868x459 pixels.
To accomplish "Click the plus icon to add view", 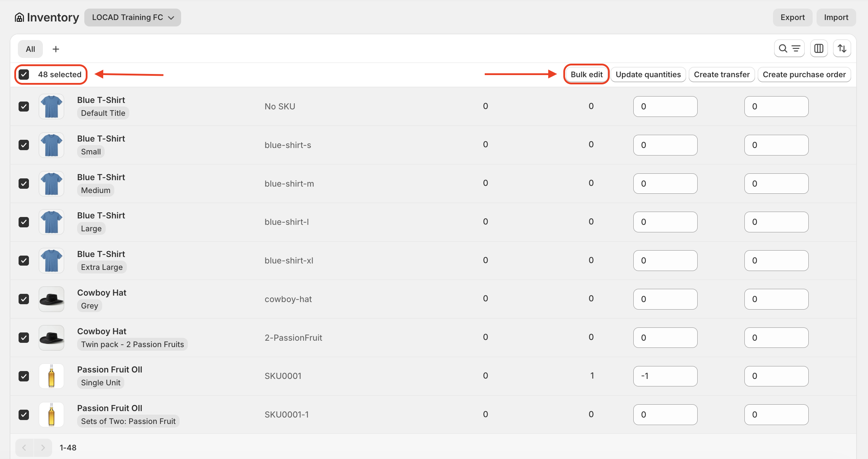I will [x=56, y=49].
